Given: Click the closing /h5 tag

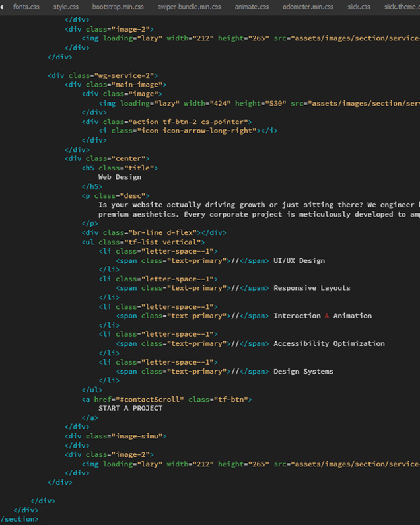Looking at the screenshot, I should click(x=92, y=186).
